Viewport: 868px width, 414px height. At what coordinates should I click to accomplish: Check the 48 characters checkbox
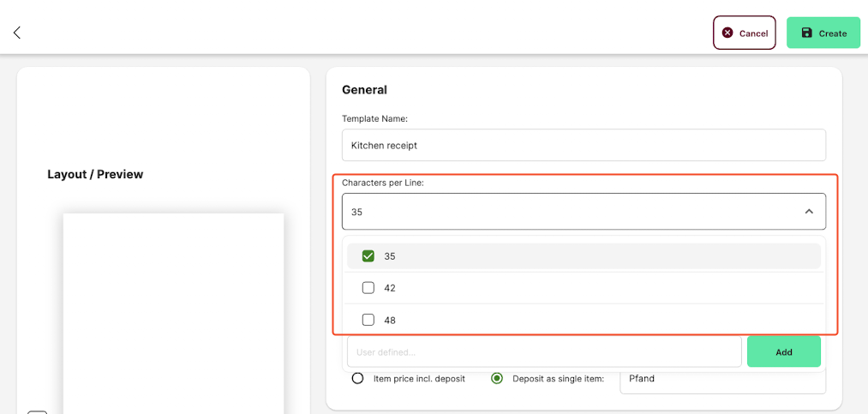pyautogui.click(x=368, y=320)
